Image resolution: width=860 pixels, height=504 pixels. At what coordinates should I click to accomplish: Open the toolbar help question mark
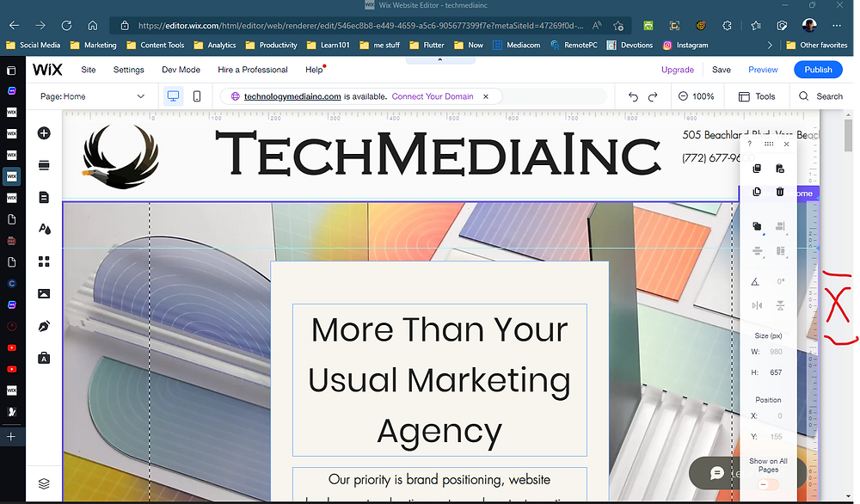pyautogui.click(x=750, y=144)
